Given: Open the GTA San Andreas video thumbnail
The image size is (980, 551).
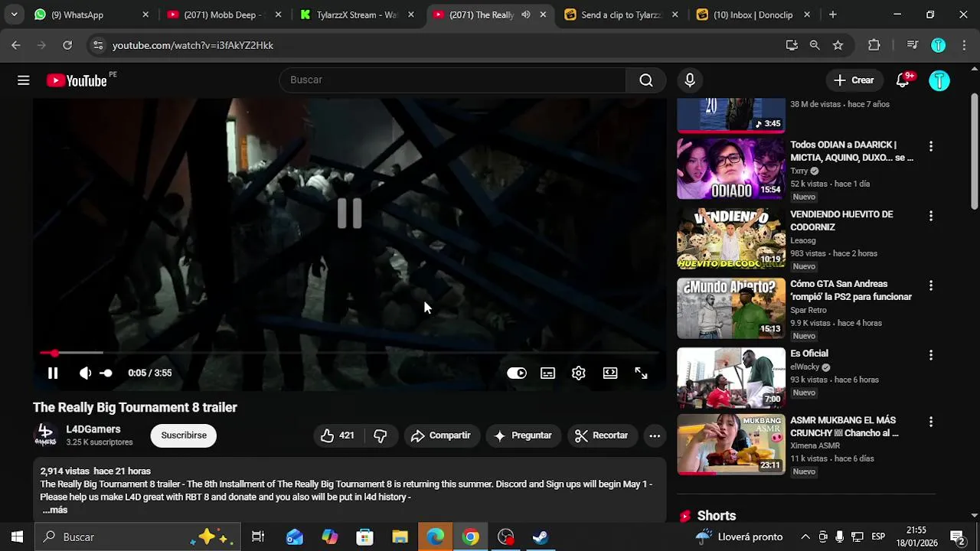Looking at the screenshot, I should pos(731,308).
